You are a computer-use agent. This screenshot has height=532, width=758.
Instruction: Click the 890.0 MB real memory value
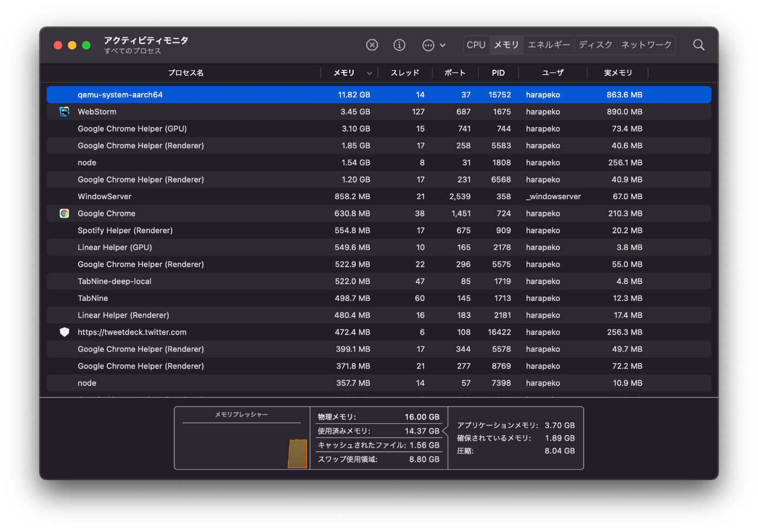[x=624, y=111]
